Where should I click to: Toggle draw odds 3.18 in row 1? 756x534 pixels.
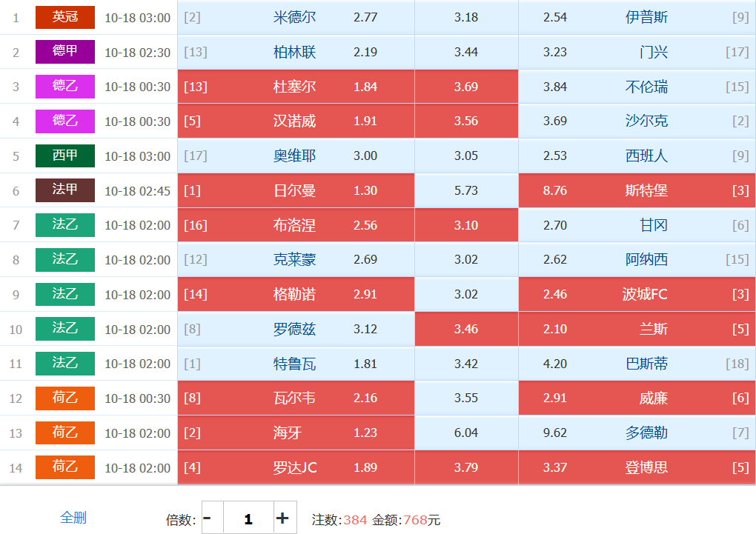point(466,17)
